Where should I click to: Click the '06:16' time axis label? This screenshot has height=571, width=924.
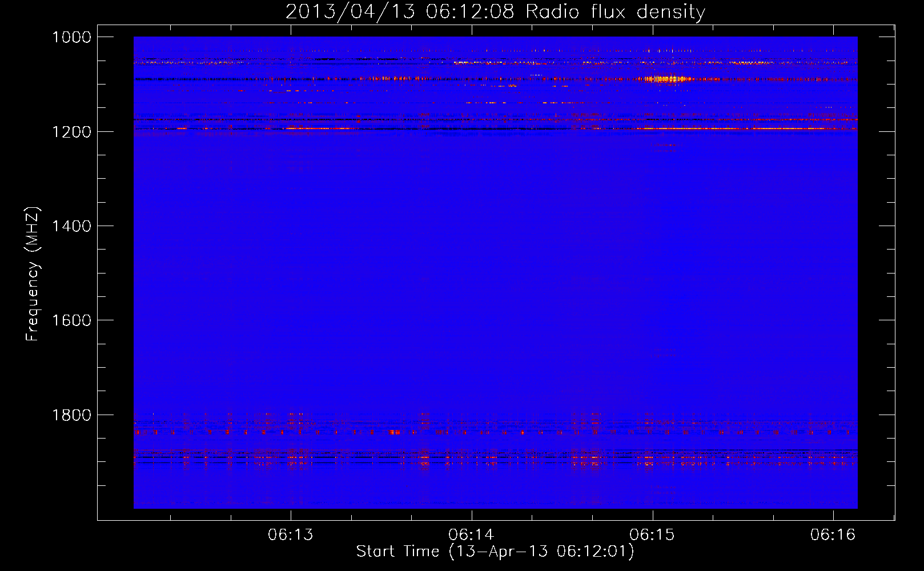[x=833, y=534]
